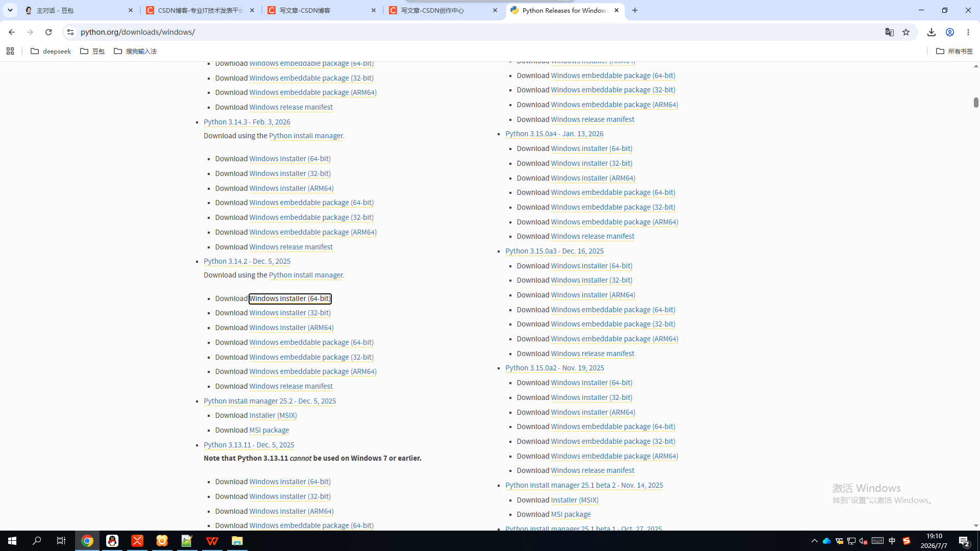Open the 搜狗输入法 bookmark folder
The width and height of the screenshot is (980, 551).
(x=135, y=51)
